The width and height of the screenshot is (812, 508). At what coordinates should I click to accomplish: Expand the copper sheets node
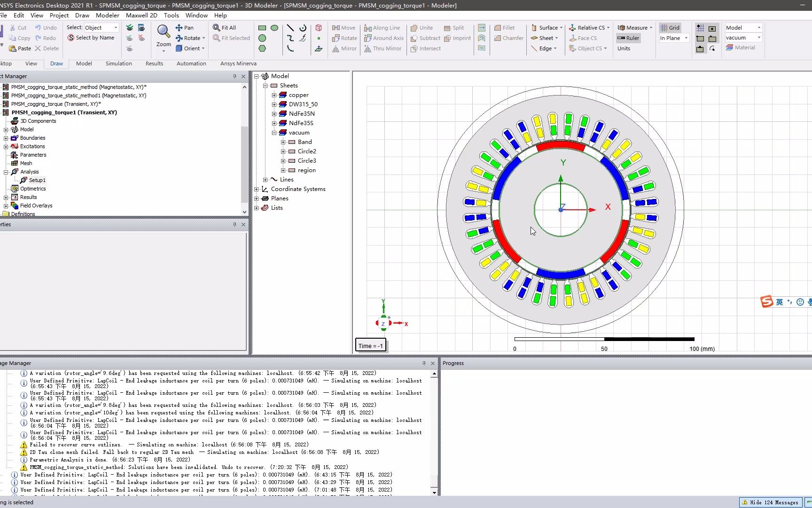[274, 95]
